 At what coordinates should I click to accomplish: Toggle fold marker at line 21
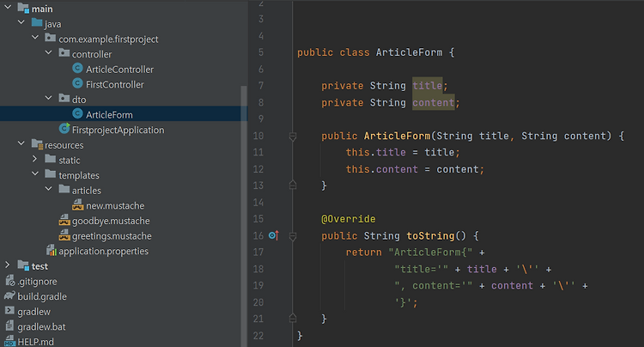(x=293, y=318)
